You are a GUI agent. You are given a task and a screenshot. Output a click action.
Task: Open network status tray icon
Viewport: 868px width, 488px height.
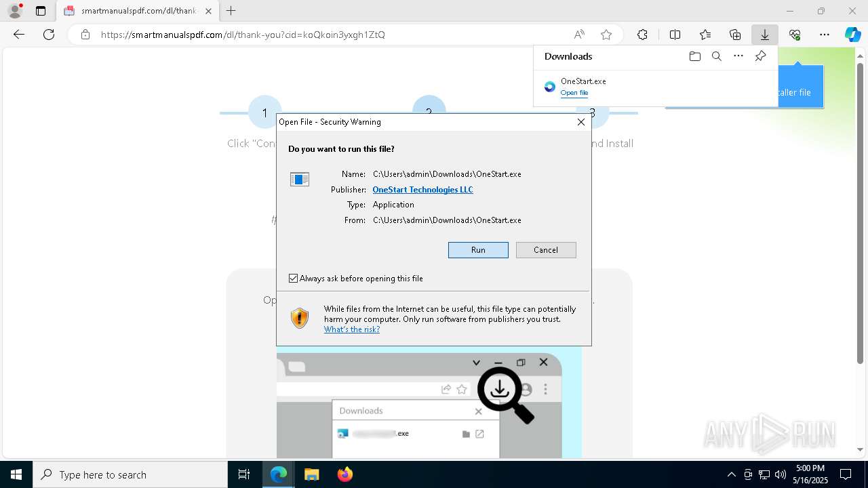click(x=764, y=474)
